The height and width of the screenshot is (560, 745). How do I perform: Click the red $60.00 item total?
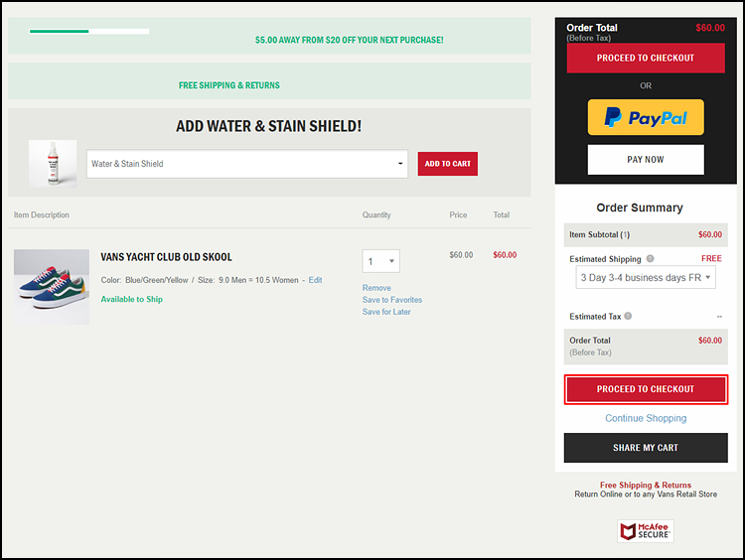505,254
